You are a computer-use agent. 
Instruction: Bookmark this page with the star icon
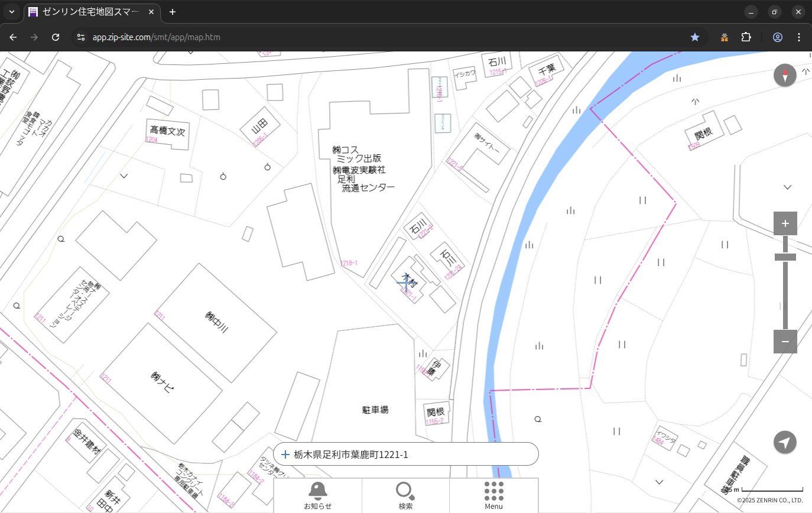tap(695, 37)
